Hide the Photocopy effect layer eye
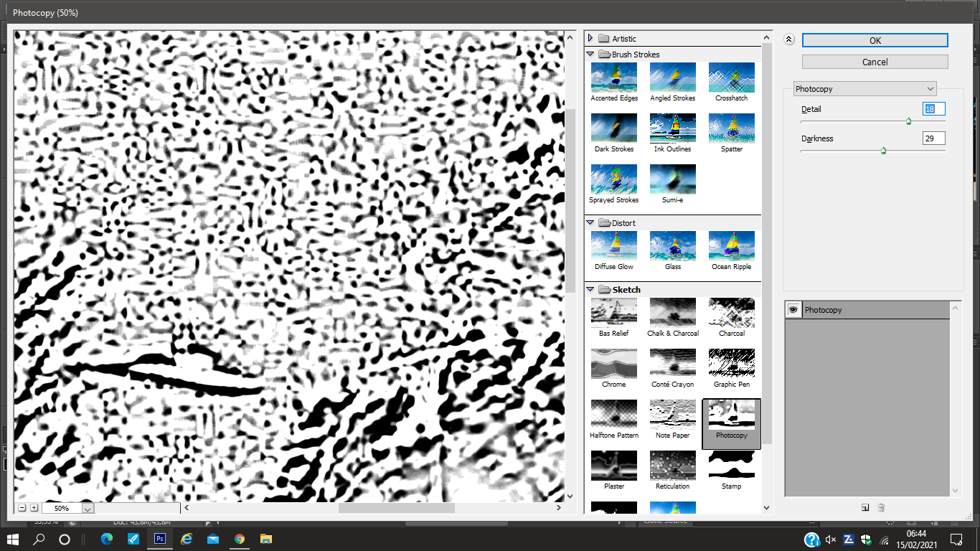This screenshot has height=551, width=980. pos(793,310)
